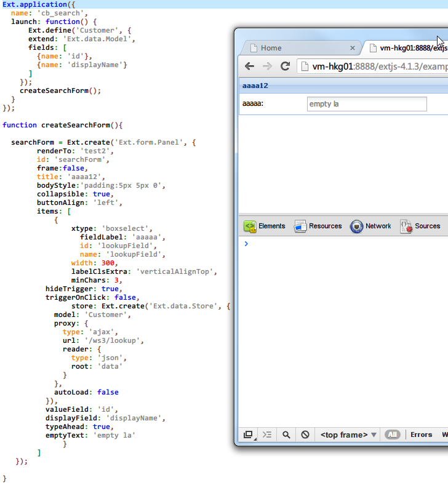Select the All console filter
The image size is (448, 485).
(x=393, y=435)
